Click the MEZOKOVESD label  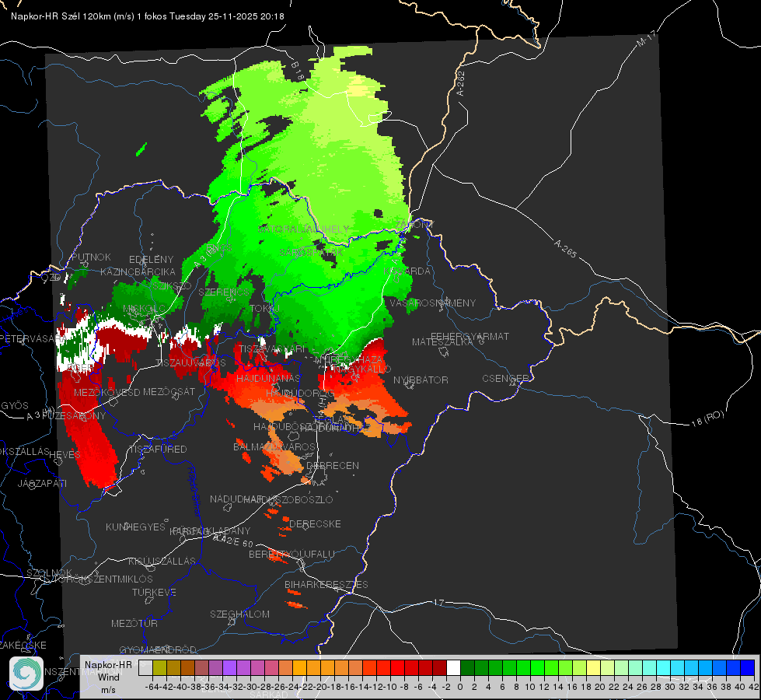[x=106, y=392]
